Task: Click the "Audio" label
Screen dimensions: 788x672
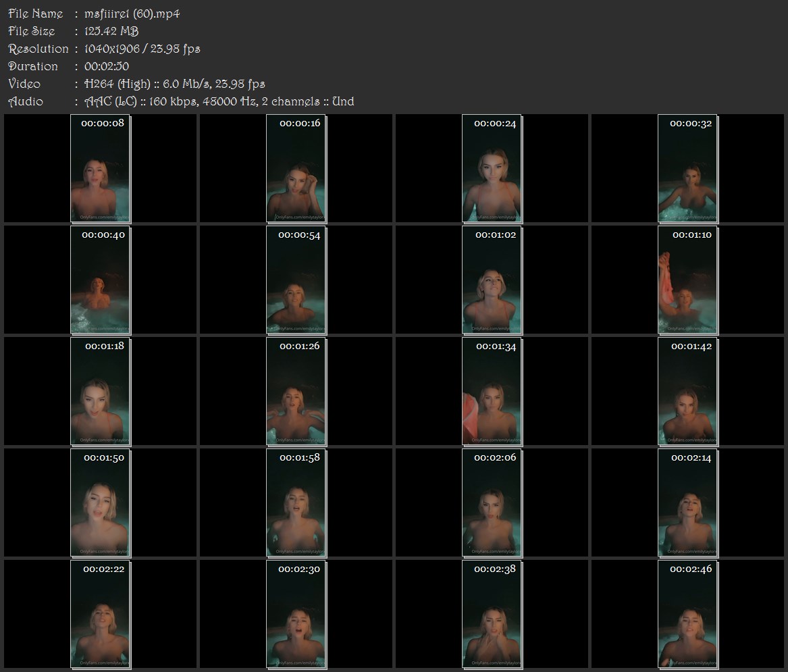Action: coord(26,101)
